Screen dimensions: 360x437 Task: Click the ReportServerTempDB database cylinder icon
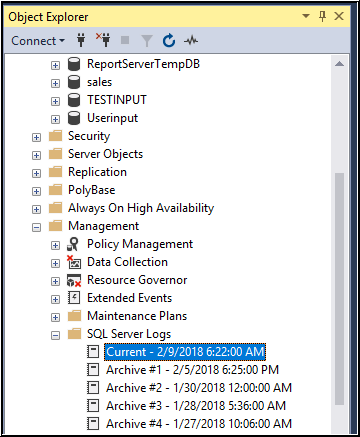[x=74, y=64]
